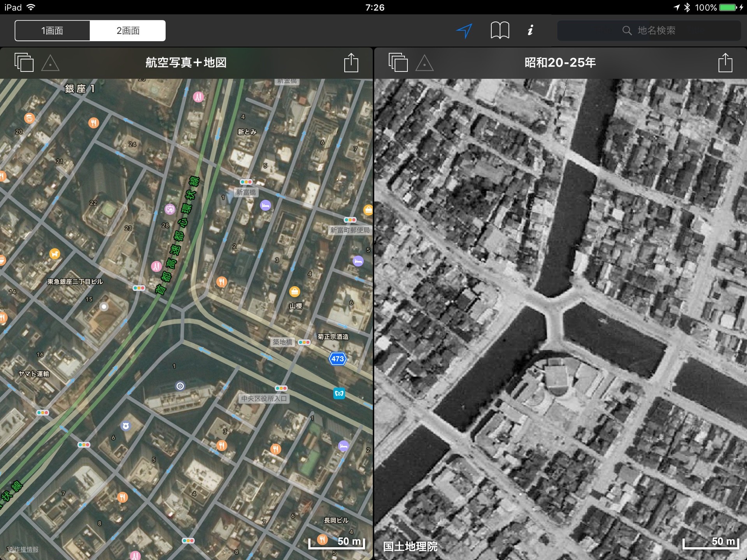The height and width of the screenshot is (560, 747).
Task: Select the 2画面 dual view tab
Action: click(128, 31)
